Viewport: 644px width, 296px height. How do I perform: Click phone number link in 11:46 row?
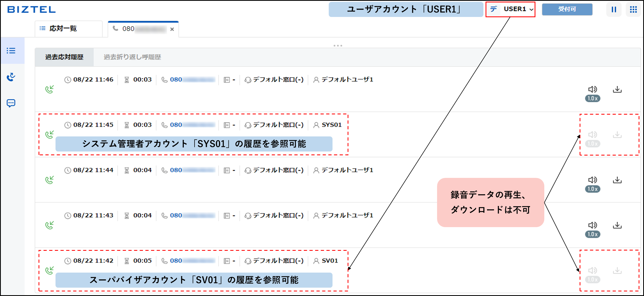coord(192,80)
